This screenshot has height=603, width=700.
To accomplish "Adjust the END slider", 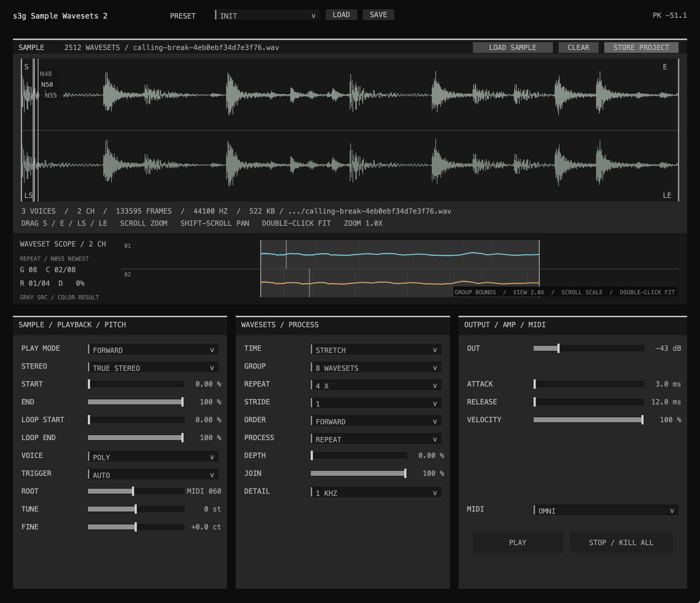I will pyautogui.click(x=136, y=402).
